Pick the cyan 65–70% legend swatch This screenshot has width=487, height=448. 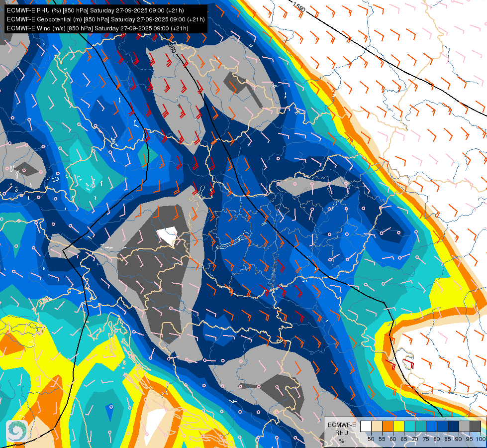pos(409,426)
